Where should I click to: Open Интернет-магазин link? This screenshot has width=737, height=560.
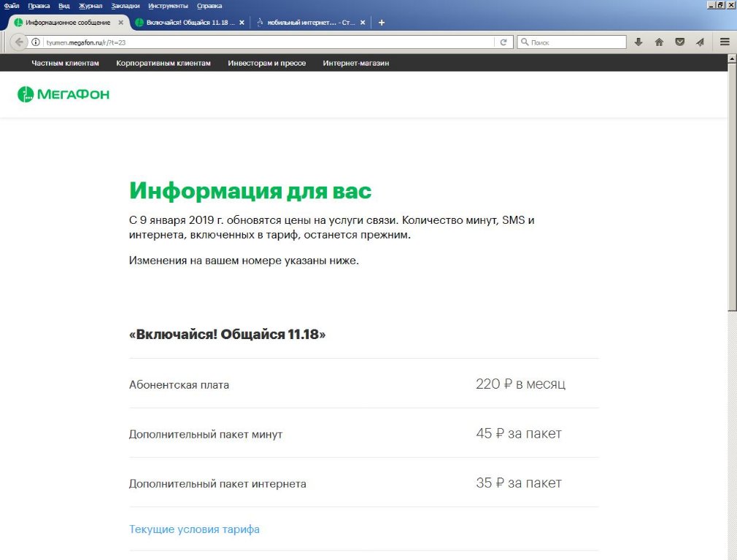(356, 63)
